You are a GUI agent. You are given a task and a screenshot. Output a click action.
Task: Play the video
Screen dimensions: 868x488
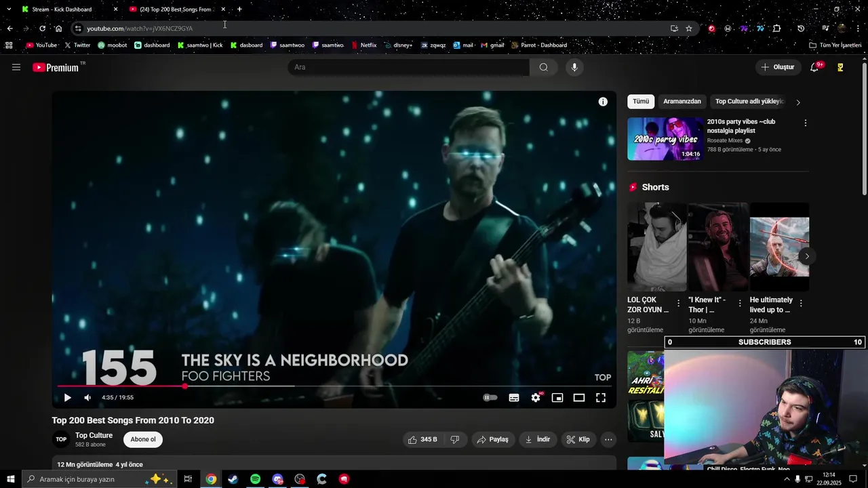coord(67,398)
